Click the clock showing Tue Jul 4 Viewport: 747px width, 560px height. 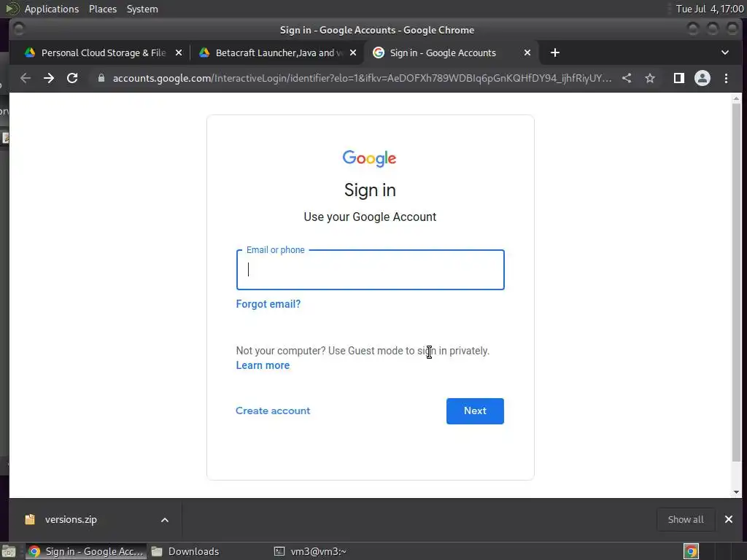(x=709, y=9)
